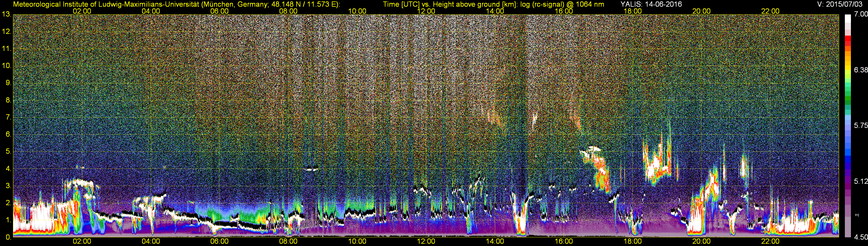This screenshot has width=868, height=246.
Task: Select the 6.38 value on the color scale
Action: 860,70
